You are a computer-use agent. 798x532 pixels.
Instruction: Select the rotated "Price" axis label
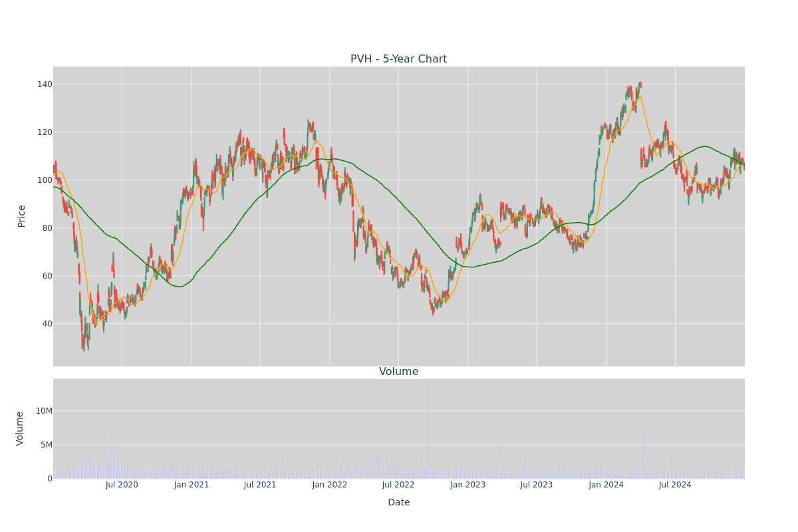tap(21, 216)
